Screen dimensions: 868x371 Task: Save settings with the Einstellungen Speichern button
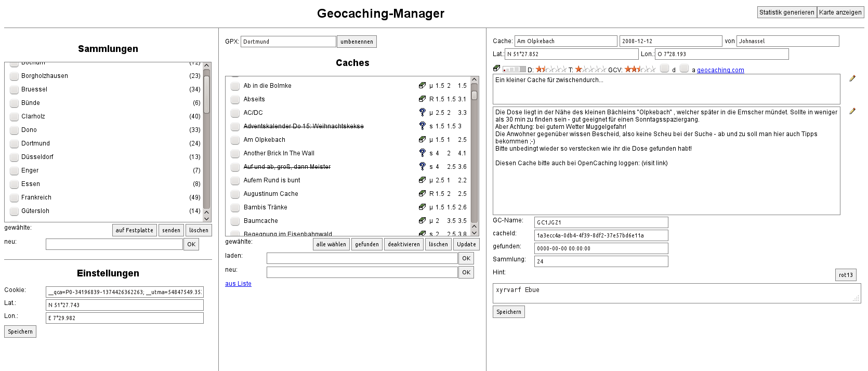[x=20, y=332]
